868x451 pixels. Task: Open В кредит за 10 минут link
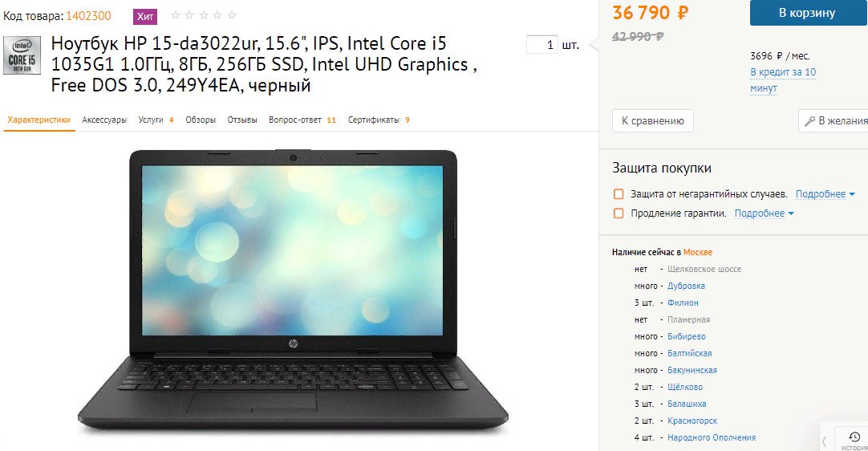pos(783,79)
